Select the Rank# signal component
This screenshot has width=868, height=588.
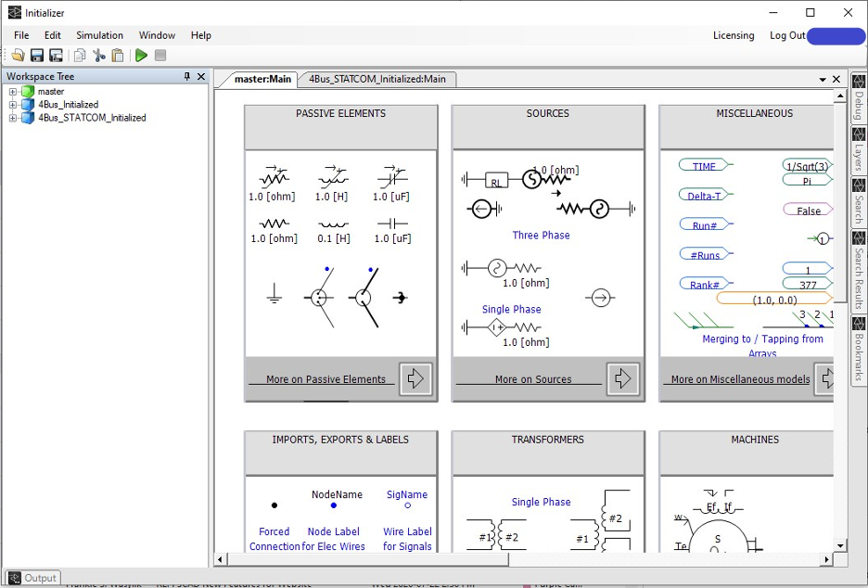pyautogui.click(x=706, y=284)
